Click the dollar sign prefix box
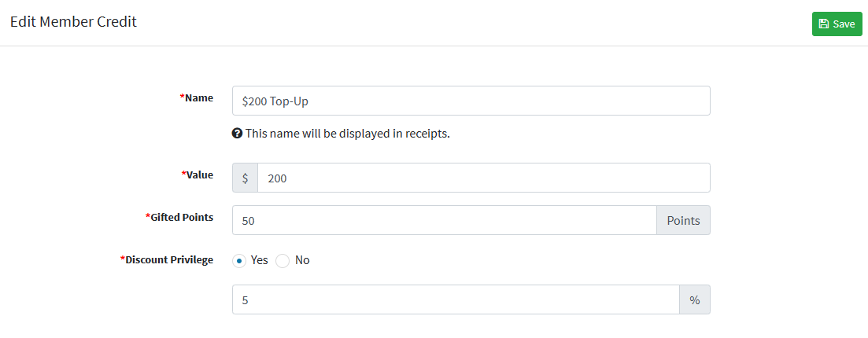This screenshot has width=868, height=338. [246, 178]
